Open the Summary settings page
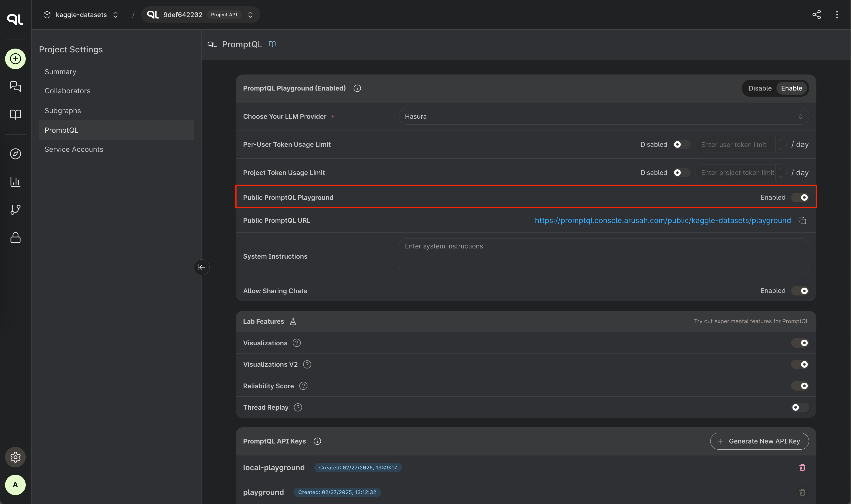This screenshot has height=504, width=851. click(116, 72)
